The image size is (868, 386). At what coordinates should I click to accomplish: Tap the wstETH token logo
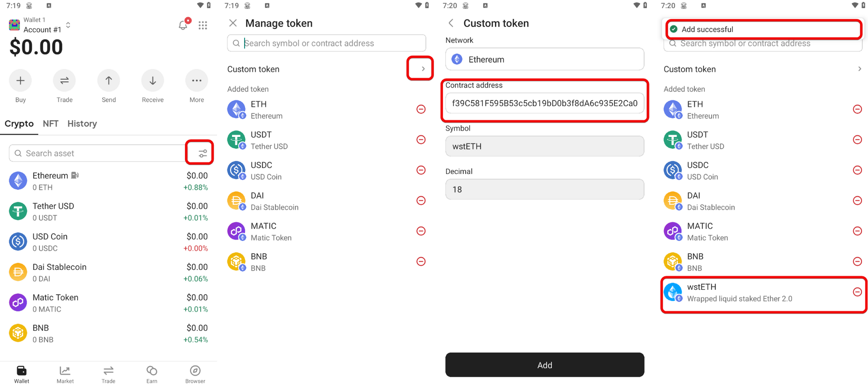point(673,292)
